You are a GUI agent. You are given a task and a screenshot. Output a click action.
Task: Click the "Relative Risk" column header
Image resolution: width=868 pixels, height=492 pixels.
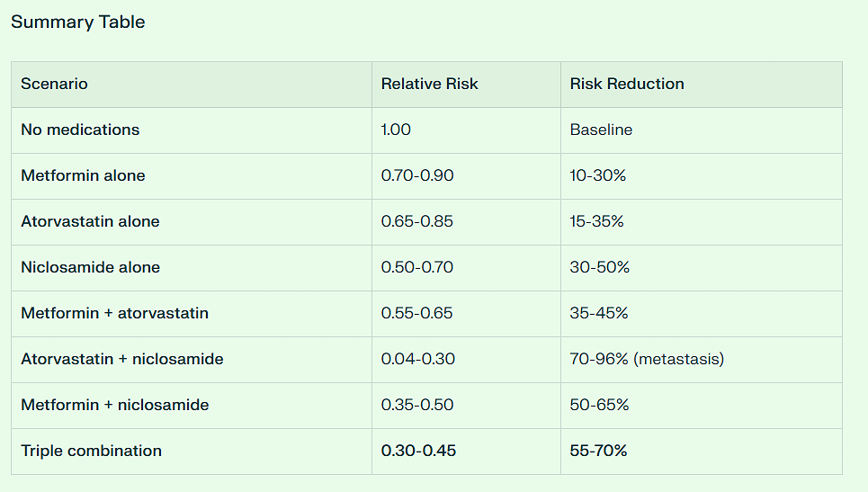(x=429, y=84)
